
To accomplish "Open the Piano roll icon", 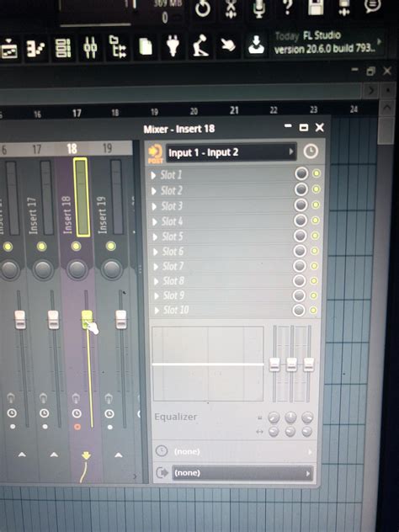I will pyautogui.click(x=36, y=49).
